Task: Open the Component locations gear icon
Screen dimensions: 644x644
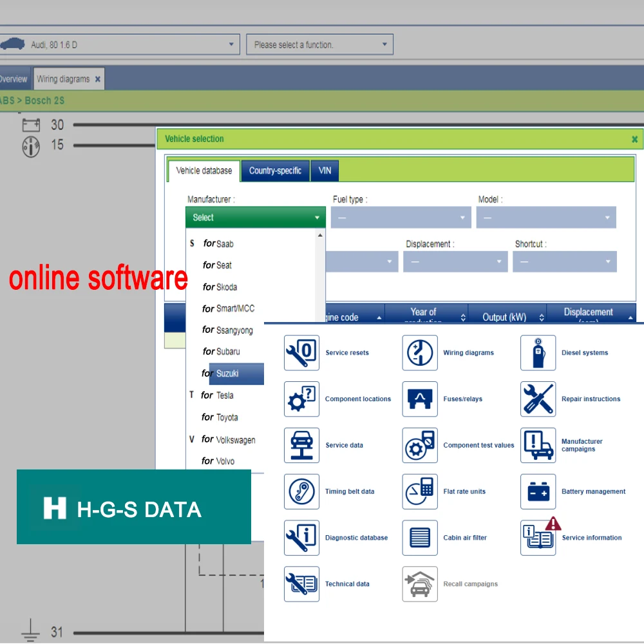Action: pos(301,399)
